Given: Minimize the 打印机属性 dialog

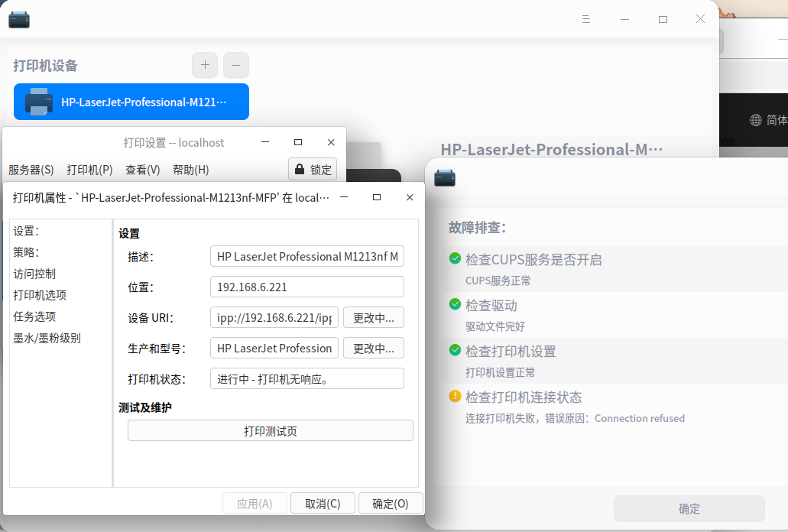Looking at the screenshot, I should pyautogui.click(x=344, y=197).
